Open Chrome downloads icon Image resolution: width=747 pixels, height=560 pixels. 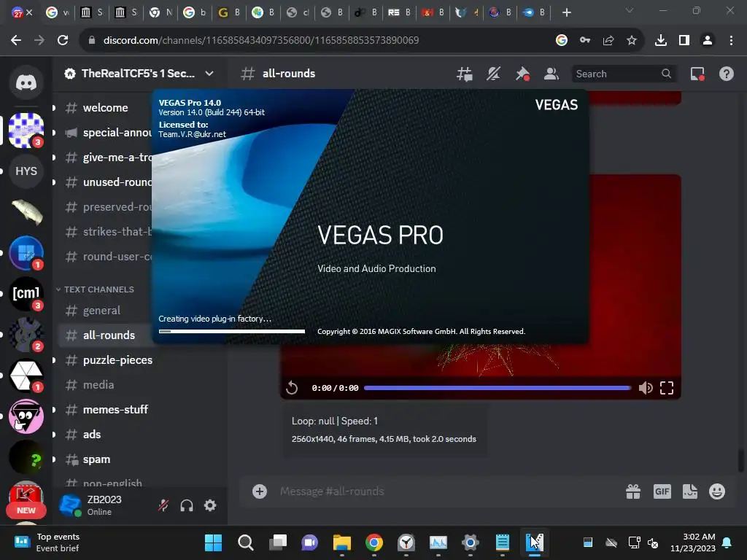point(661,40)
